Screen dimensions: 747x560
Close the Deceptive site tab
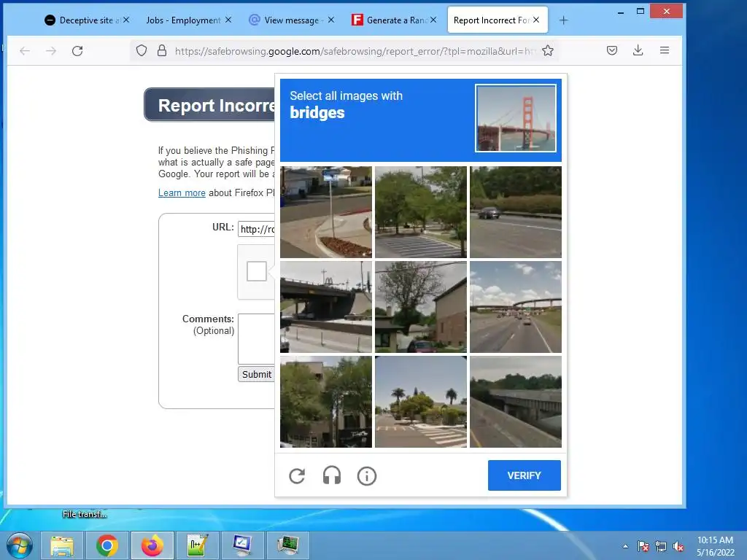(126, 20)
